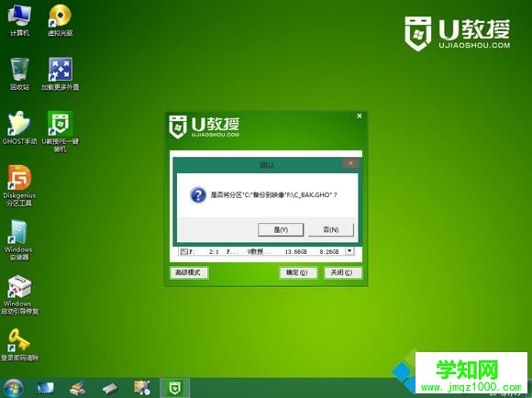This screenshot has height=398, width=532.
Task: Click the monitor icon in the taskbar
Action: (x=46, y=389)
